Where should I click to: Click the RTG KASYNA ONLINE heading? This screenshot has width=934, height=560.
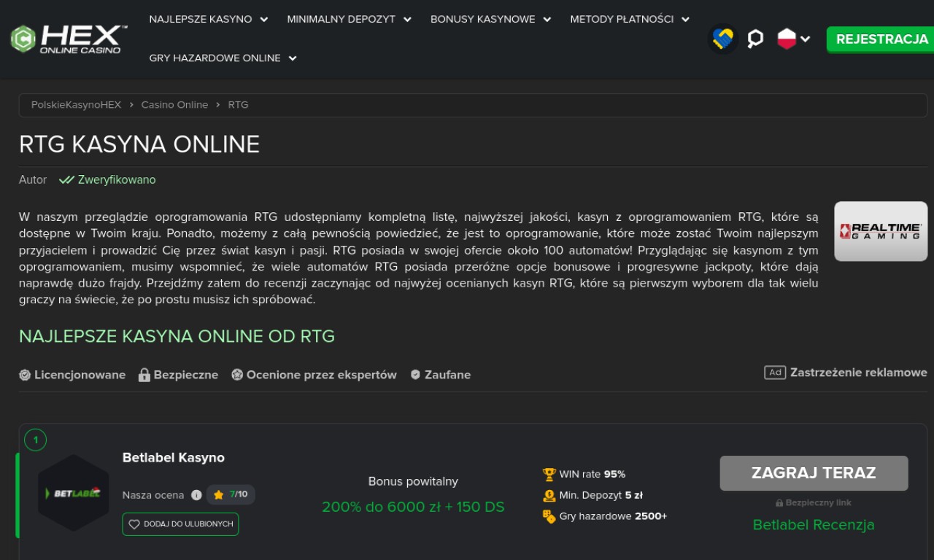[x=139, y=144]
